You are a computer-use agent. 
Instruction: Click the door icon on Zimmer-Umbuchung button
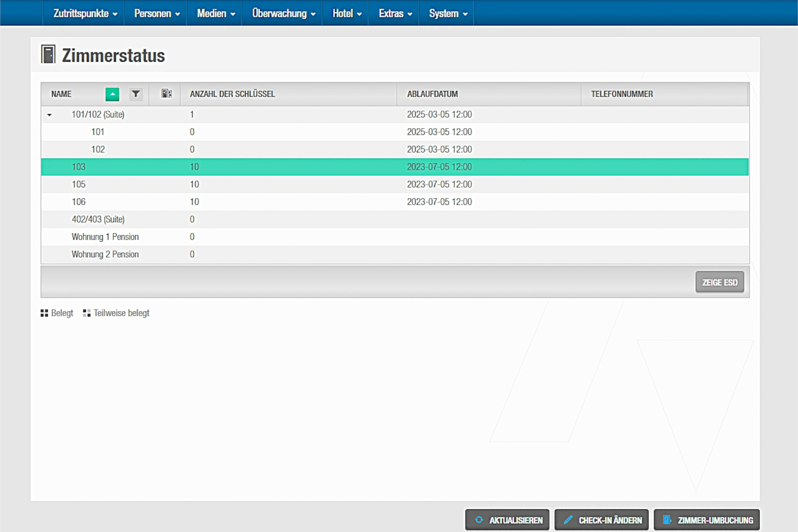667,520
